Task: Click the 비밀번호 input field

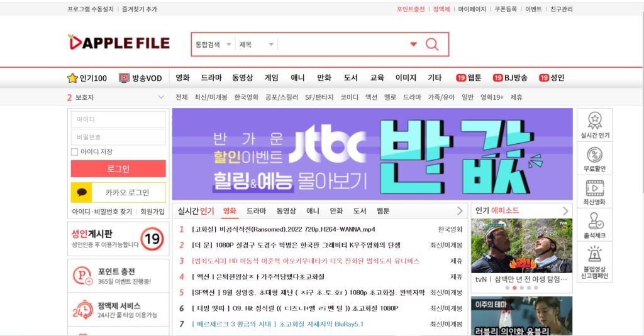Action: click(118, 137)
